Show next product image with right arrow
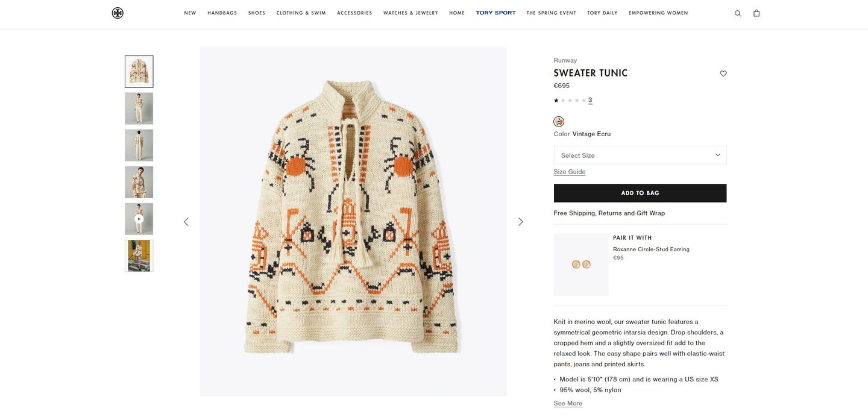This screenshot has width=868, height=420. click(521, 222)
